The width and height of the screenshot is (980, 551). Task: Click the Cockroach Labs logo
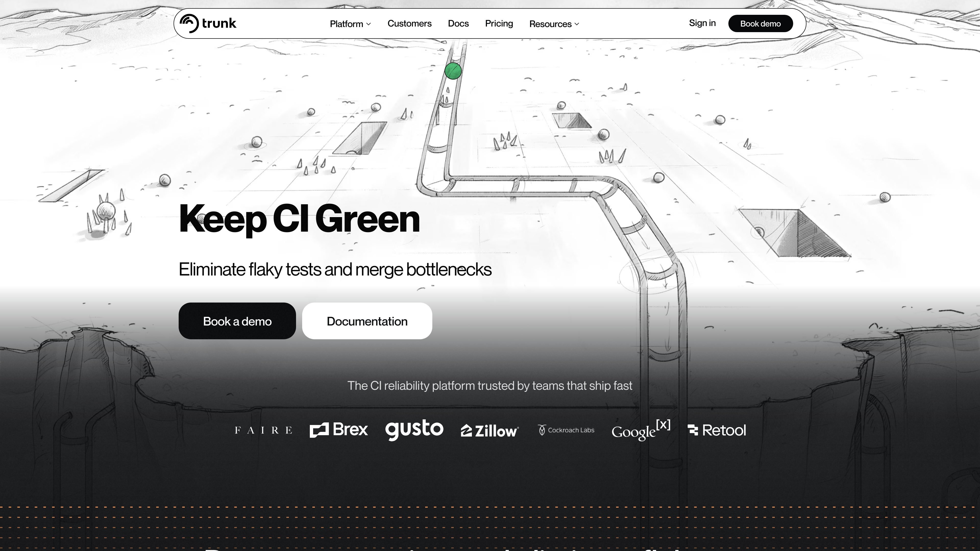click(x=566, y=430)
